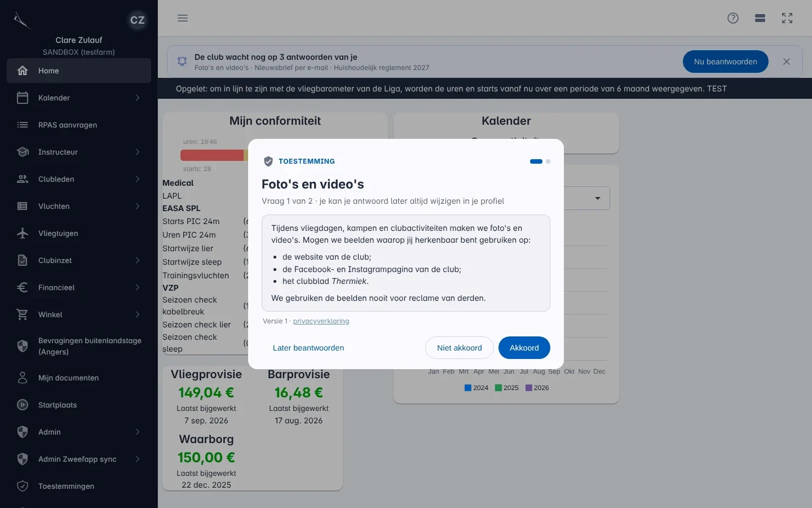Click the 2024 blue legend swatch

point(468,388)
